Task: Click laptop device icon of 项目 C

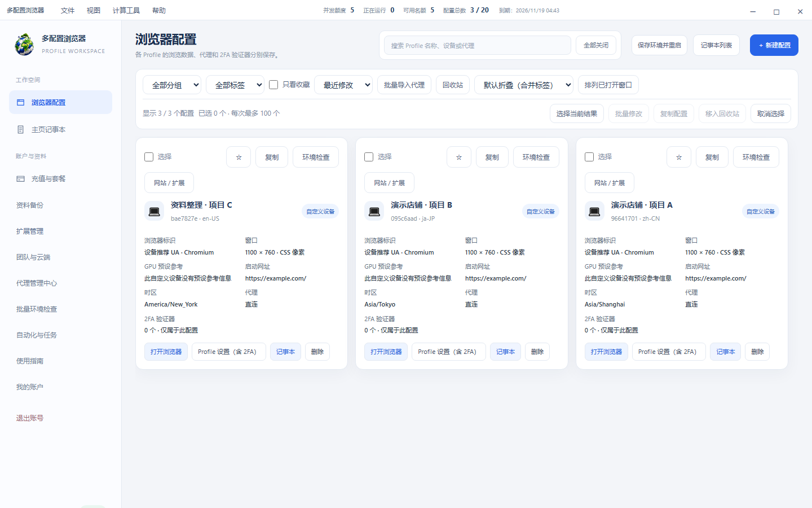Action: [x=154, y=212]
